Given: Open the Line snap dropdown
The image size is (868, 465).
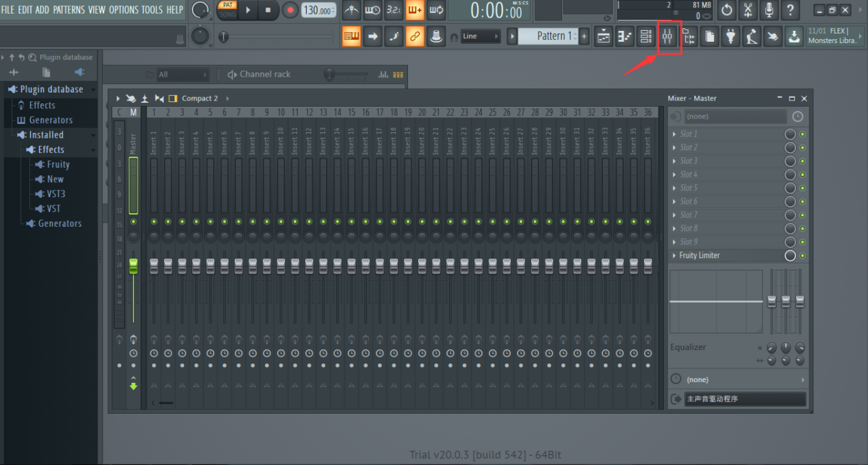Looking at the screenshot, I should 480,36.
